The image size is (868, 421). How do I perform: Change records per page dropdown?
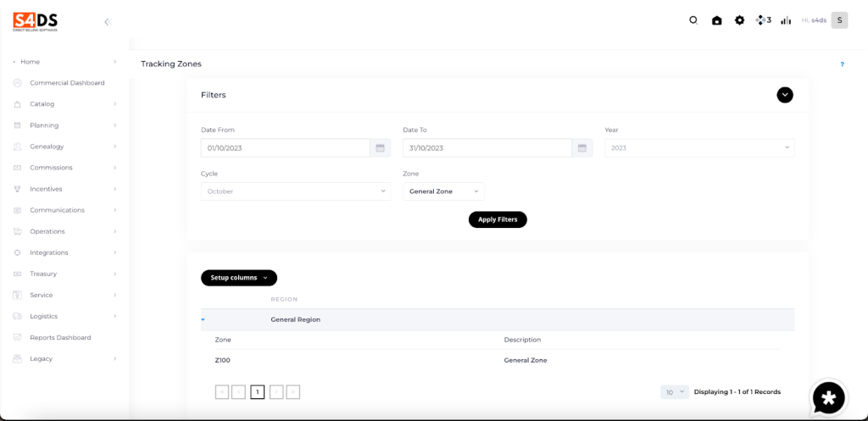(x=675, y=392)
